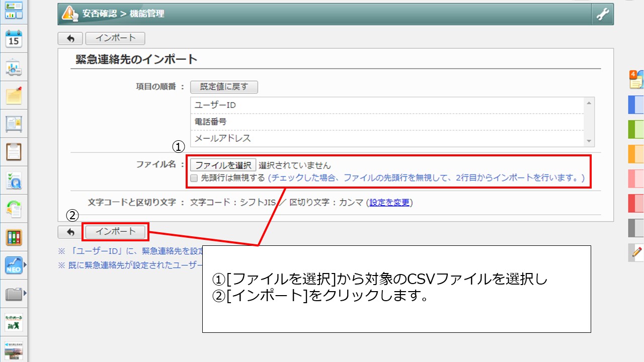644x362 pixels.
Task: Open the landscape photo thumbnail at sidebar bottom
Action: point(14,350)
